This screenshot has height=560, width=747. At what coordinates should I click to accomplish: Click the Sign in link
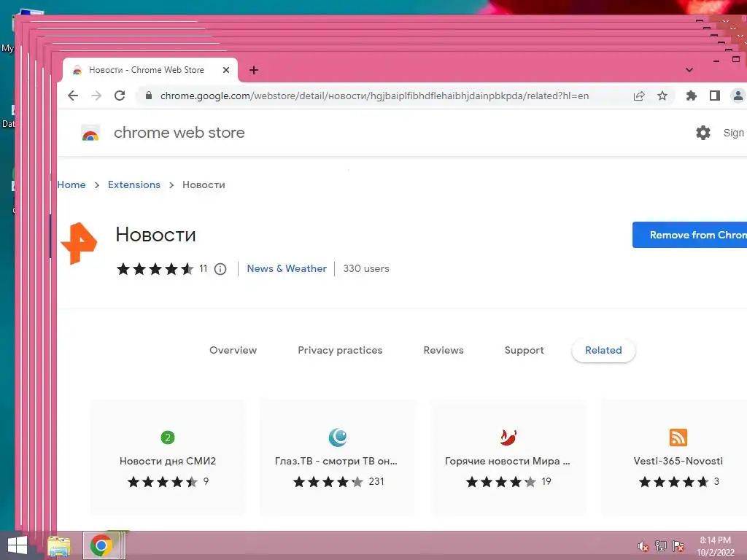click(734, 133)
